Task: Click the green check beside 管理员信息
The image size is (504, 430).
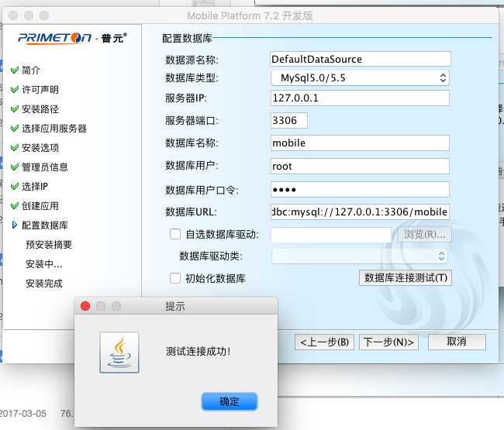Action: 15,167
